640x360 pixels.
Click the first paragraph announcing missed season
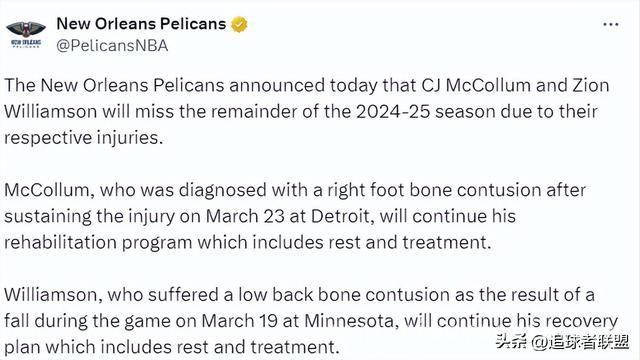tap(307, 111)
